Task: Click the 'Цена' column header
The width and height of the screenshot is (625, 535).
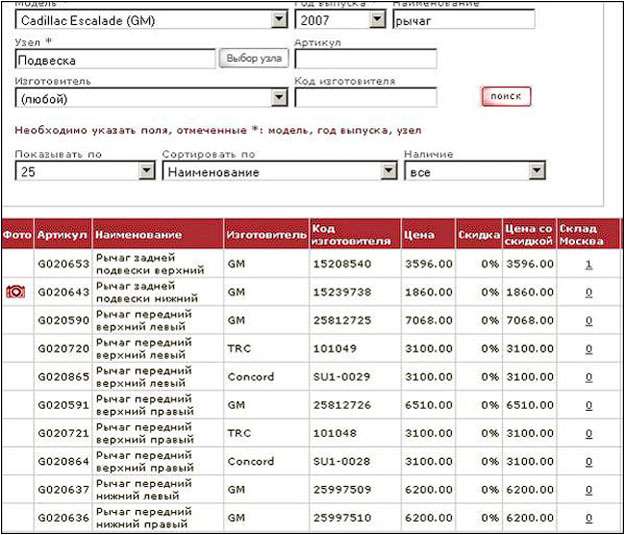Action: [419, 235]
